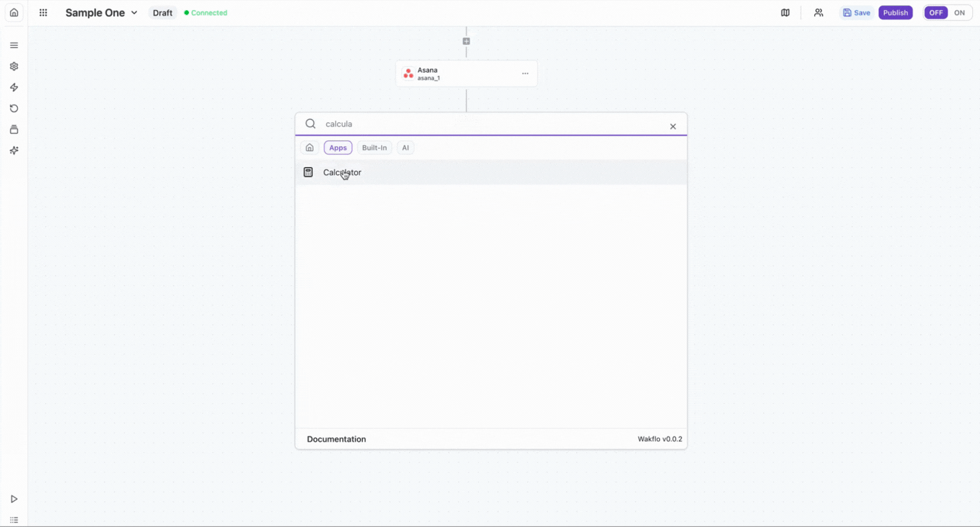
Task: Click the lightning bolt sidebar icon
Action: pyautogui.click(x=14, y=88)
